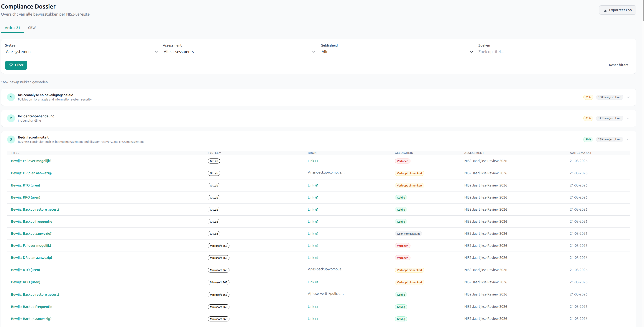Click the funnel icon on Filter button
644x327 pixels.
[x=11, y=65]
